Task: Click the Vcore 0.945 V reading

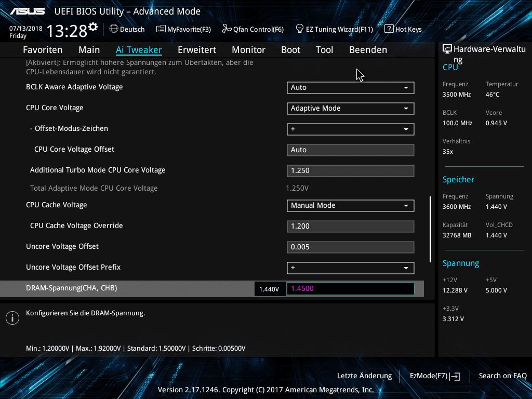Action: [x=496, y=123]
